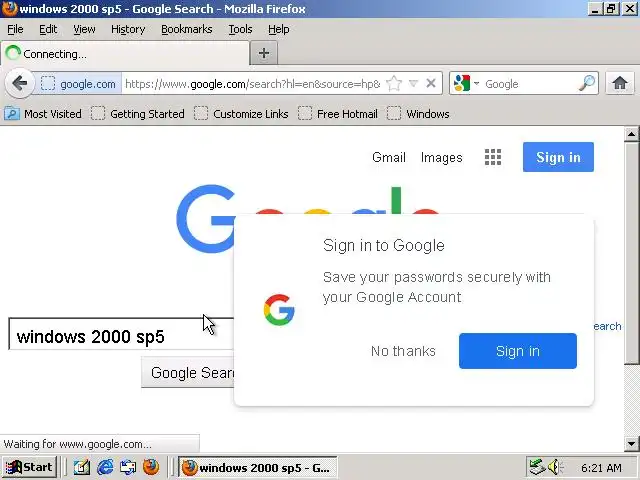Click the vertical scrollbar up arrow
Image resolution: width=640 pixels, height=480 pixels.
click(x=631, y=134)
